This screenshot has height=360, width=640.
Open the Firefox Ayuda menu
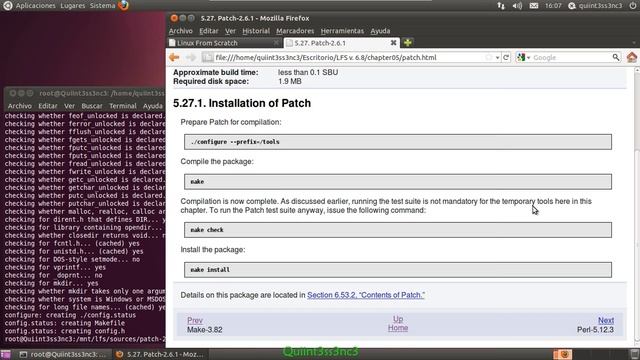pyautogui.click(x=380, y=31)
